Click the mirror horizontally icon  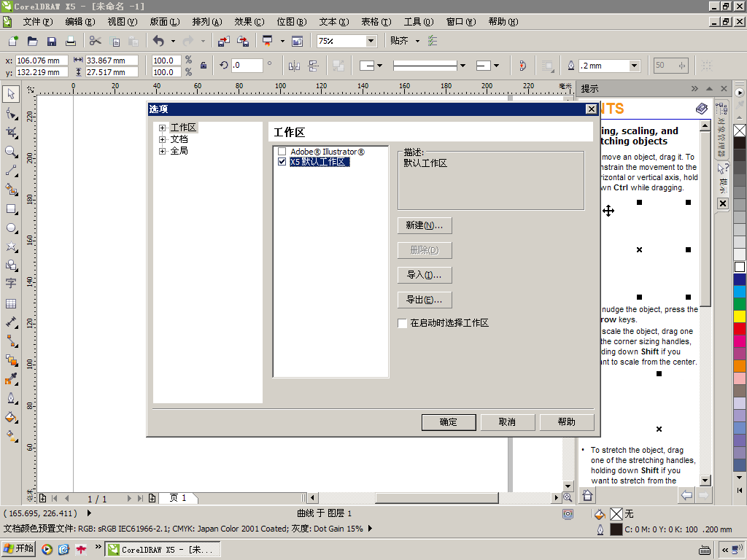[295, 66]
